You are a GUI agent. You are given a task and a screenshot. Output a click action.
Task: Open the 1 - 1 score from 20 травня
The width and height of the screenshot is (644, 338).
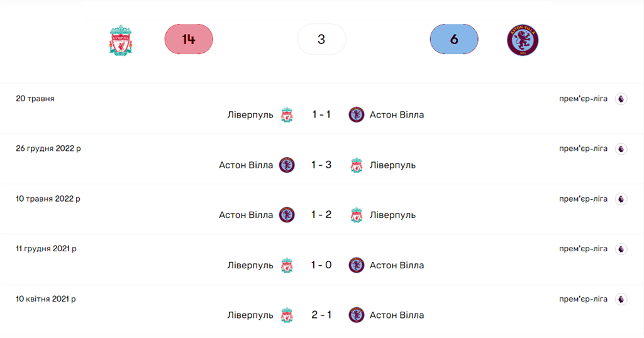321,115
